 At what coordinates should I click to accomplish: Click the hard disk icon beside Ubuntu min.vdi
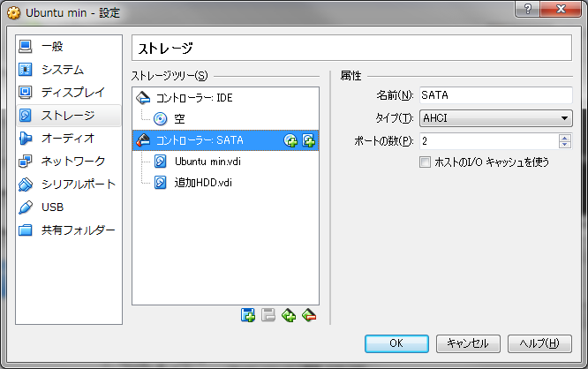[161, 162]
